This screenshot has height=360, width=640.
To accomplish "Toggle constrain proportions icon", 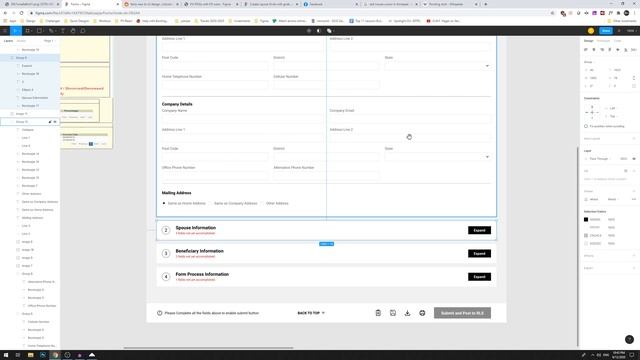I will click(x=633, y=78).
